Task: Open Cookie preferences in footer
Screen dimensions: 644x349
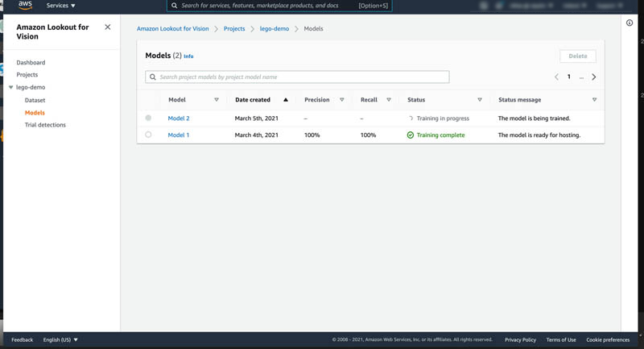Action: tap(608, 340)
